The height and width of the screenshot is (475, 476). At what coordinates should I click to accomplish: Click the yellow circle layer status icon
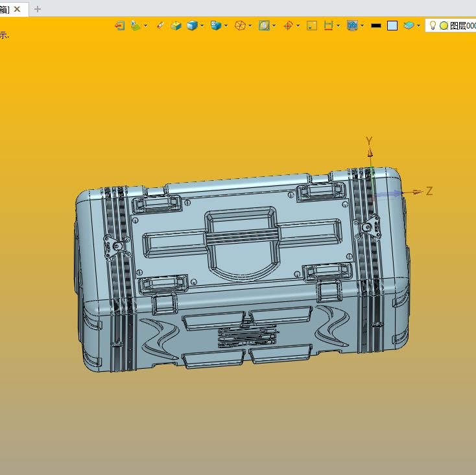pyautogui.click(x=444, y=26)
